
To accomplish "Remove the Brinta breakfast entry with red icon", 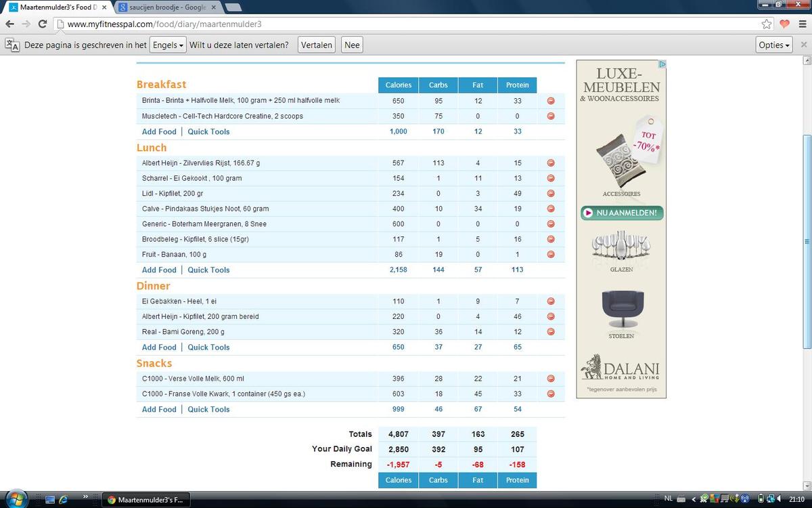I will (x=550, y=101).
